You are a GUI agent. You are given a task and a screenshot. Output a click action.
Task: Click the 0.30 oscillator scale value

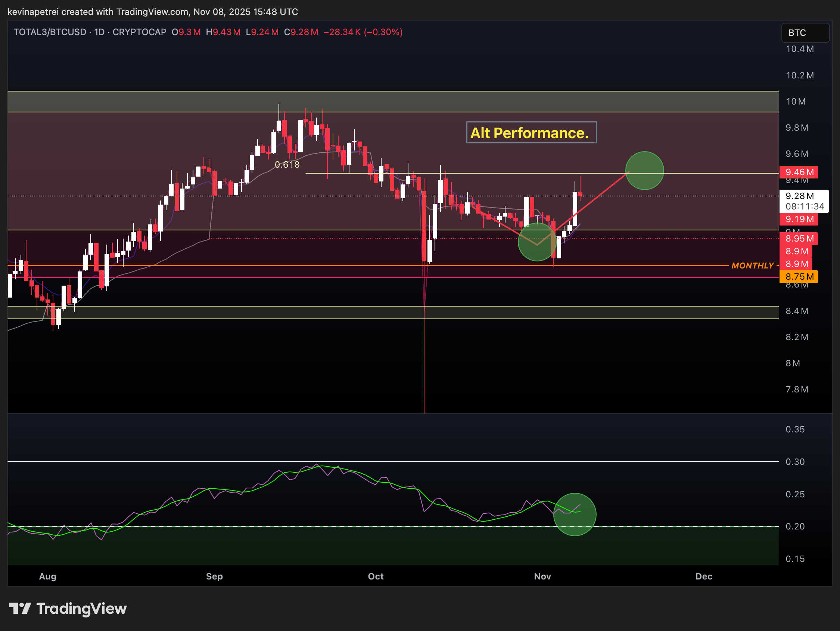click(795, 461)
